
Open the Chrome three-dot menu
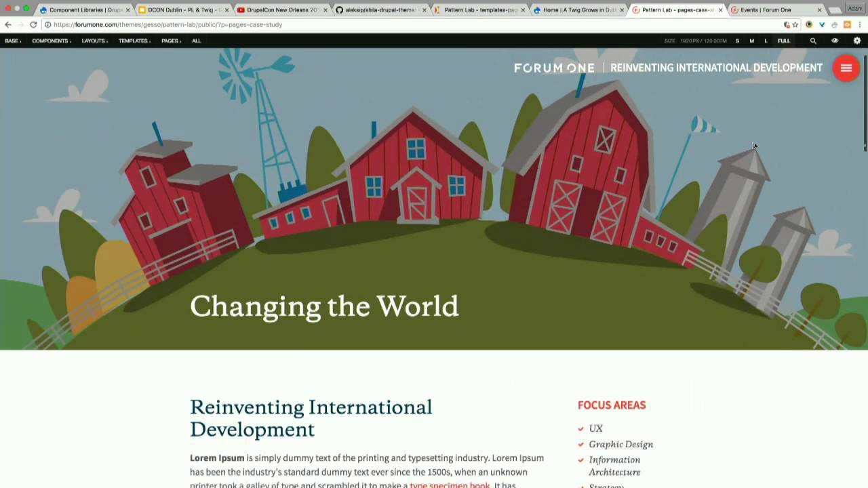[860, 24]
